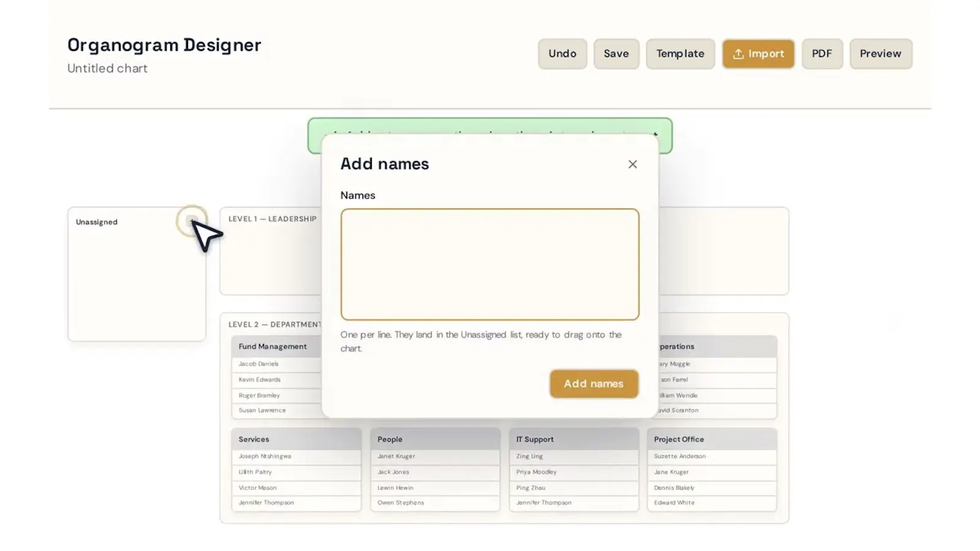Click the Untitled chart title

(x=107, y=69)
